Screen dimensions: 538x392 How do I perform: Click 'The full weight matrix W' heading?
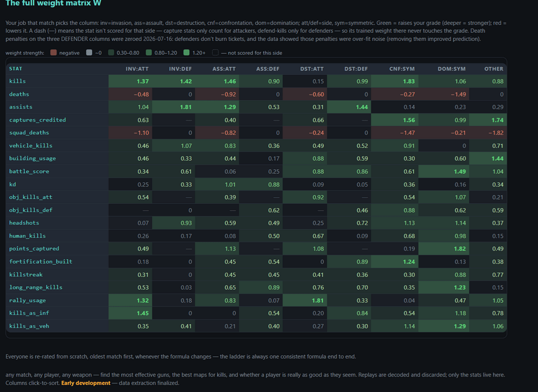point(53,3)
